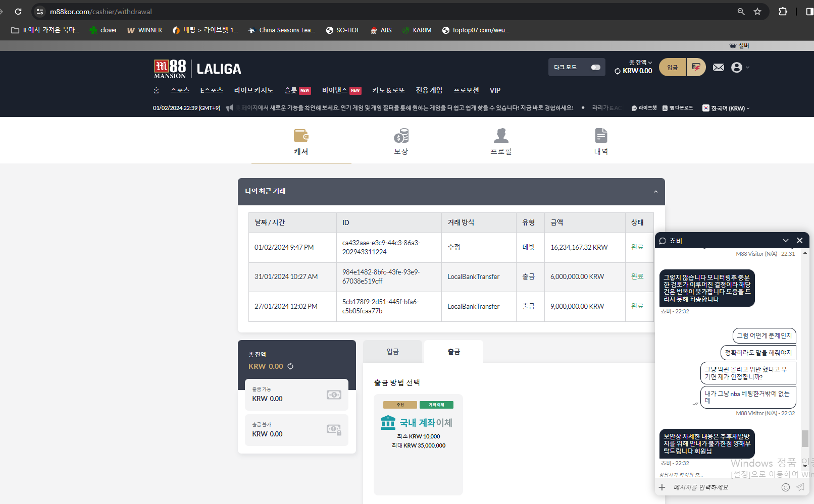Click the plus attachment icon in chat
The image size is (814, 504).
click(662, 487)
